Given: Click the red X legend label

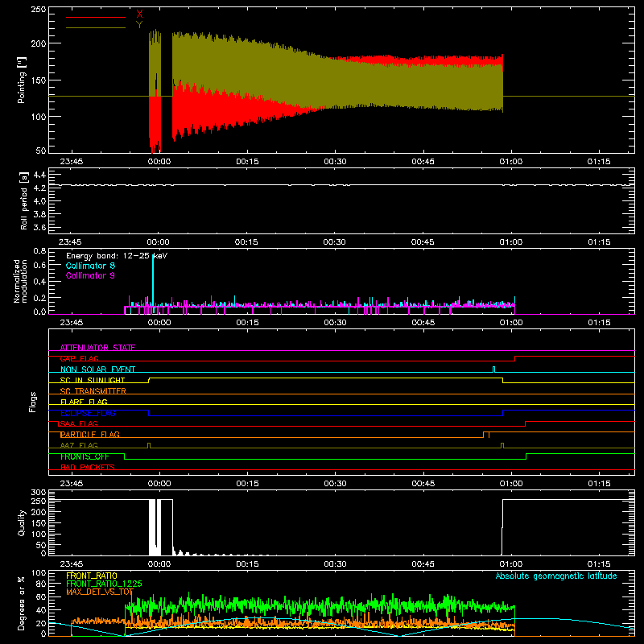Looking at the screenshot, I should click(x=139, y=14).
